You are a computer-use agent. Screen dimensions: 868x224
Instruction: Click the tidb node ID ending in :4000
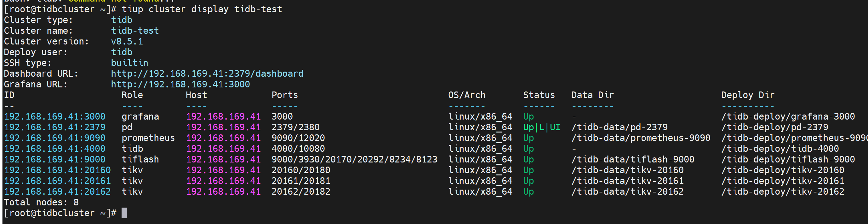click(x=54, y=149)
